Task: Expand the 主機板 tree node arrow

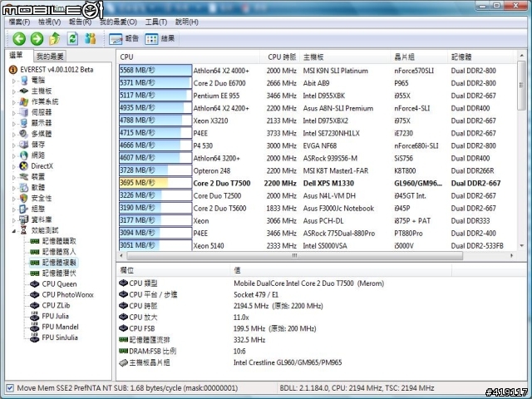Action: tap(14, 91)
